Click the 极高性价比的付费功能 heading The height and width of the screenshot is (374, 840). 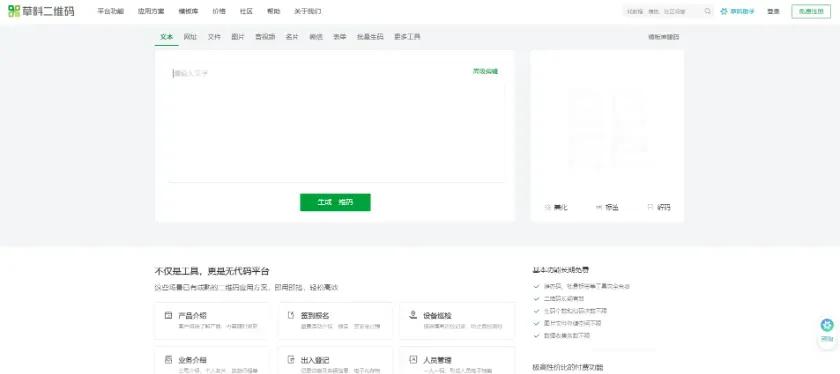click(567, 368)
